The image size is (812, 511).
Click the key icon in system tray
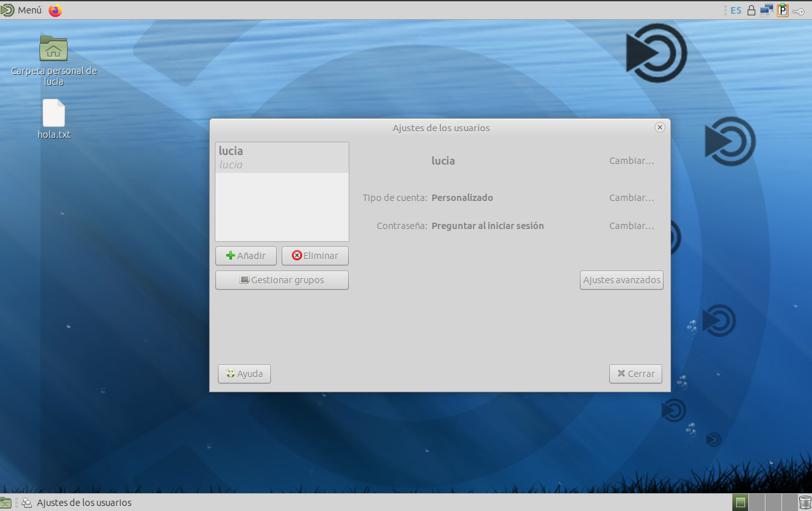799,10
